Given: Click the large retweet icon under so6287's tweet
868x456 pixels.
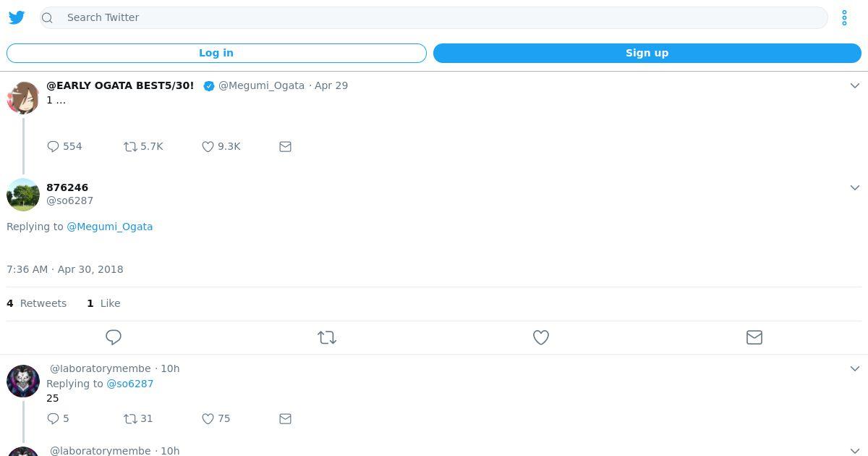Looking at the screenshot, I should tap(327, 337).
